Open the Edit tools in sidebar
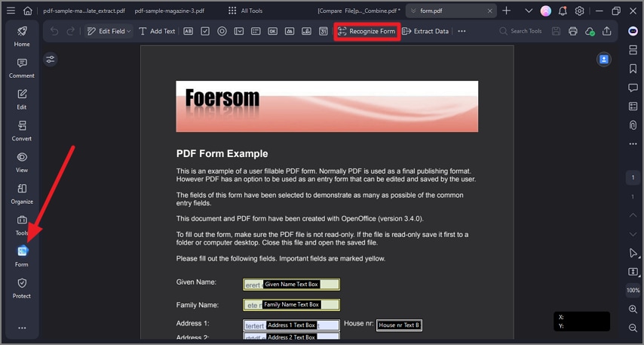Screen dimensions: 644x345 (x=22, y=100)
